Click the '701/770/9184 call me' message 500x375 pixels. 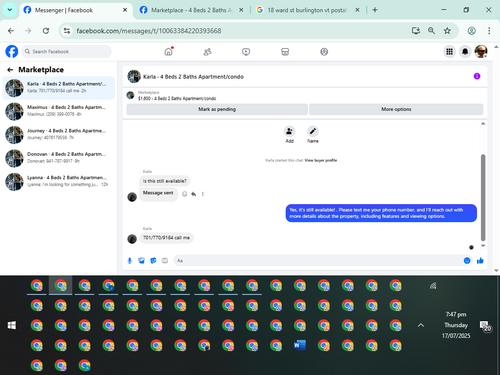(166, 238)
